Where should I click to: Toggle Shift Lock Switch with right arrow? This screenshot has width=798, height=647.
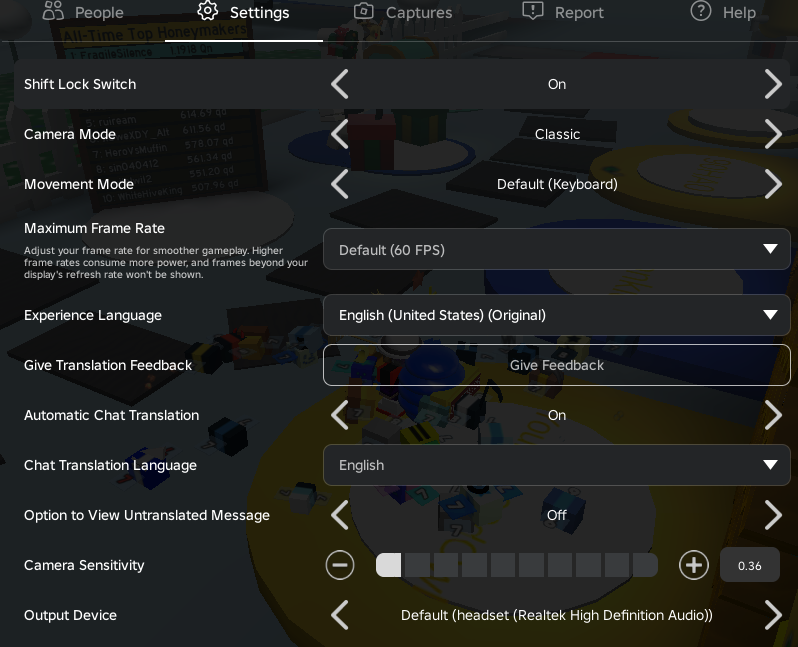click(773, 84)
